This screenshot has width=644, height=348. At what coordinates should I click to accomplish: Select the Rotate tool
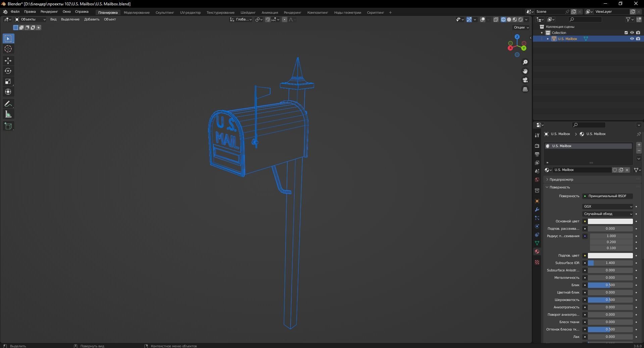[8, 71]
